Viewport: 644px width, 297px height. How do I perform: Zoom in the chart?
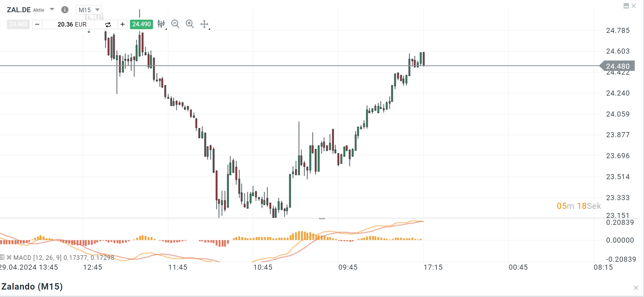(190, 24)
